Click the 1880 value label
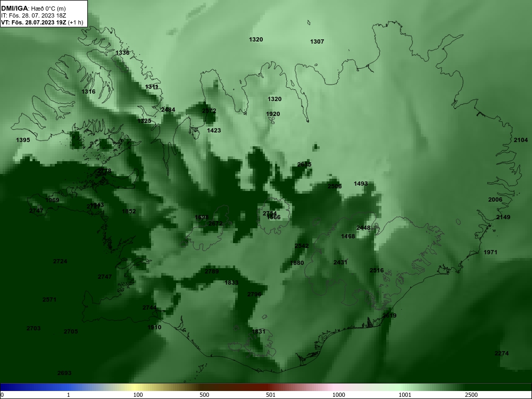 [x=297, y=263]
